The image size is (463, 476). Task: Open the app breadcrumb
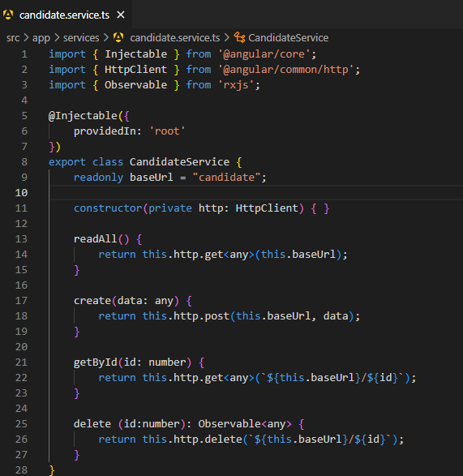pyautogui.click(x=41, y=38)
